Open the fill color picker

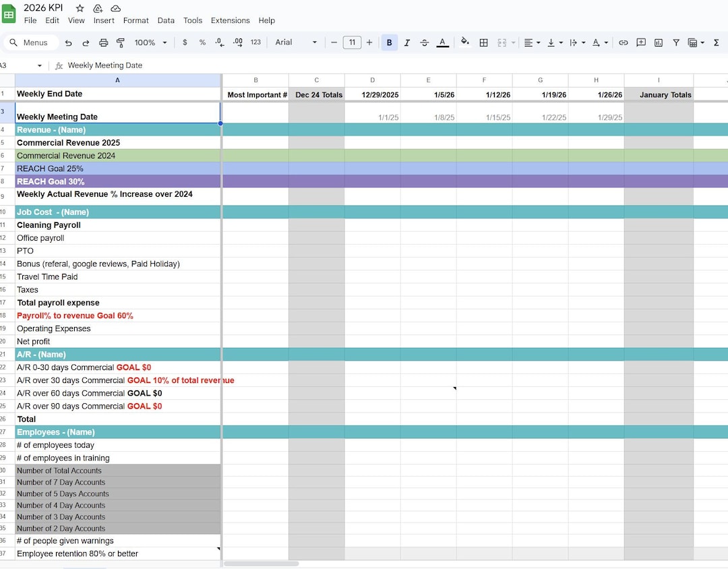(464, 42)
